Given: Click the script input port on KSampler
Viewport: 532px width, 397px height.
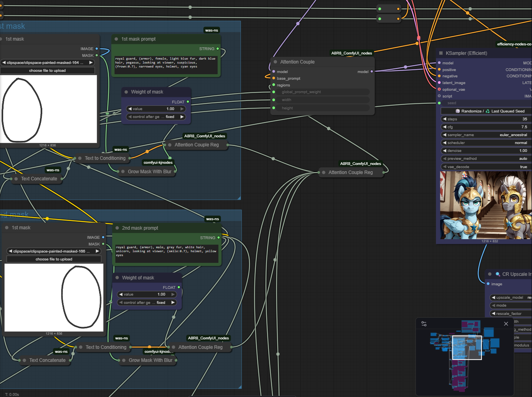Looking at the screenshot, I should pos(439,96).
